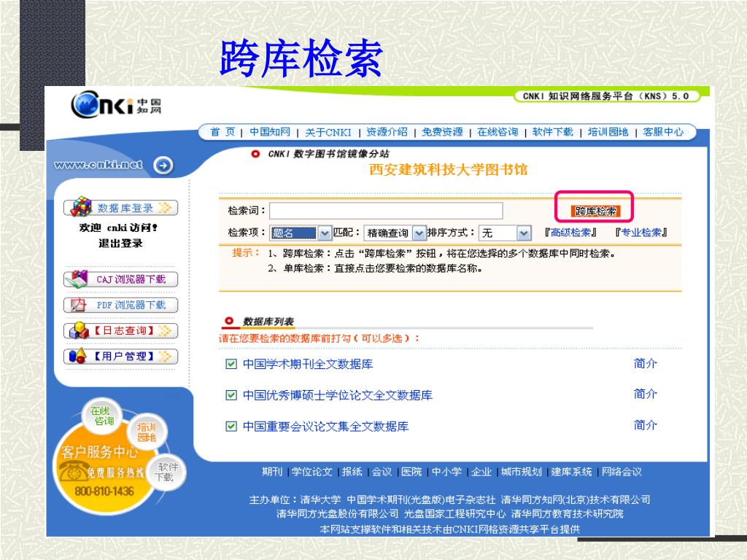Open 简介 for 会议论文集 database
This screenshot has height=560, width=747.
[x=645, y=425]
